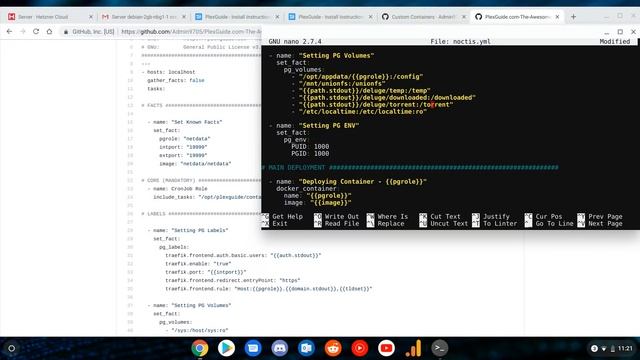The width and height of the screenshot is (640, 360).
Task: Click the padlock site security icon
Action: point(66,31)
